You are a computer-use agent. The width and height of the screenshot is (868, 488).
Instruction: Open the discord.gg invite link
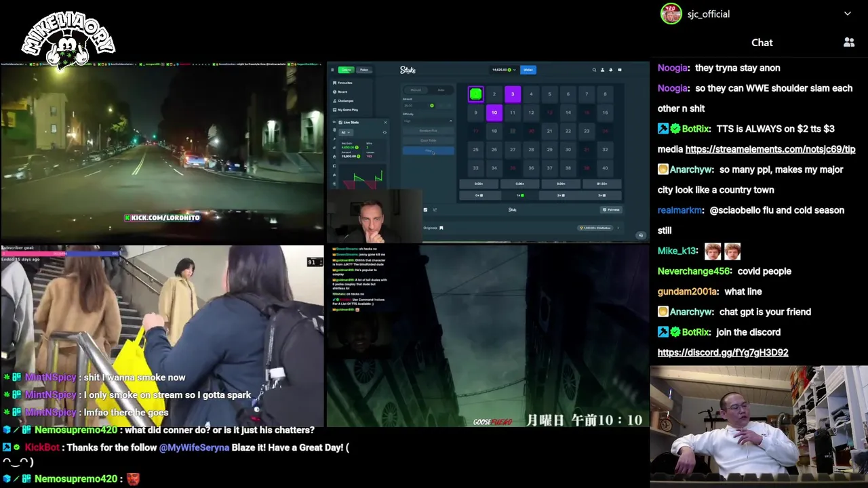point(723,352)
